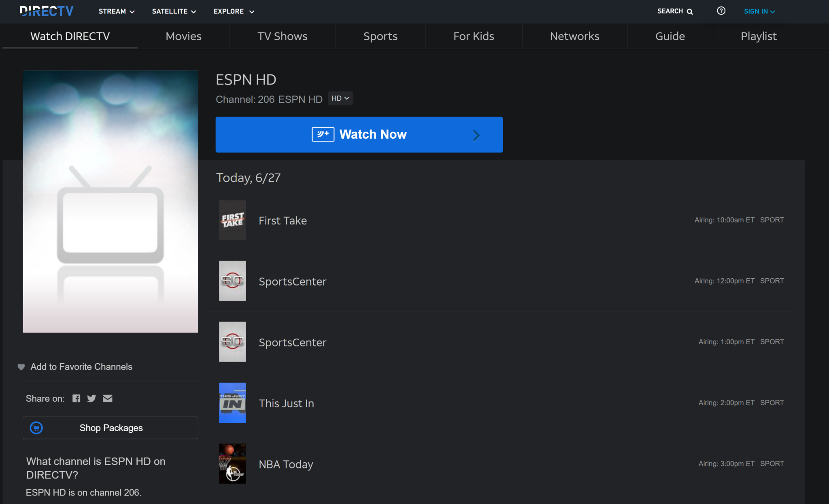
Task: Open NBA Today show thumbnail
Action: pos(232,464)
